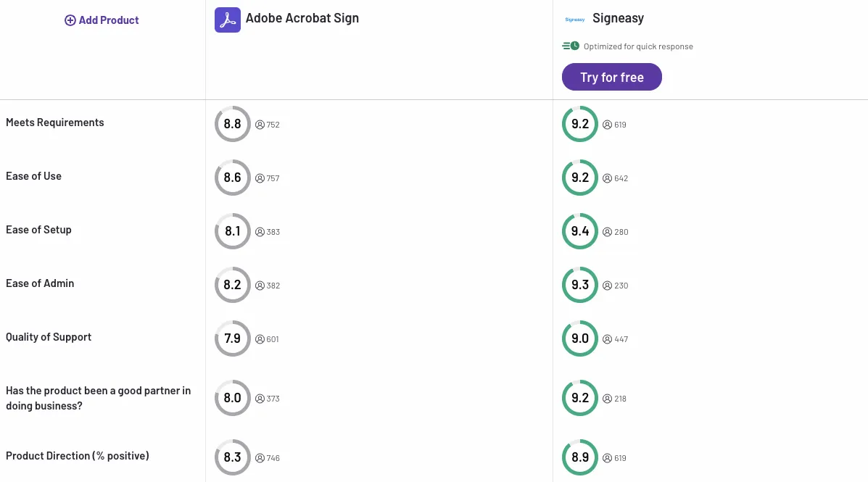Click the Product Direction row label

77,455
